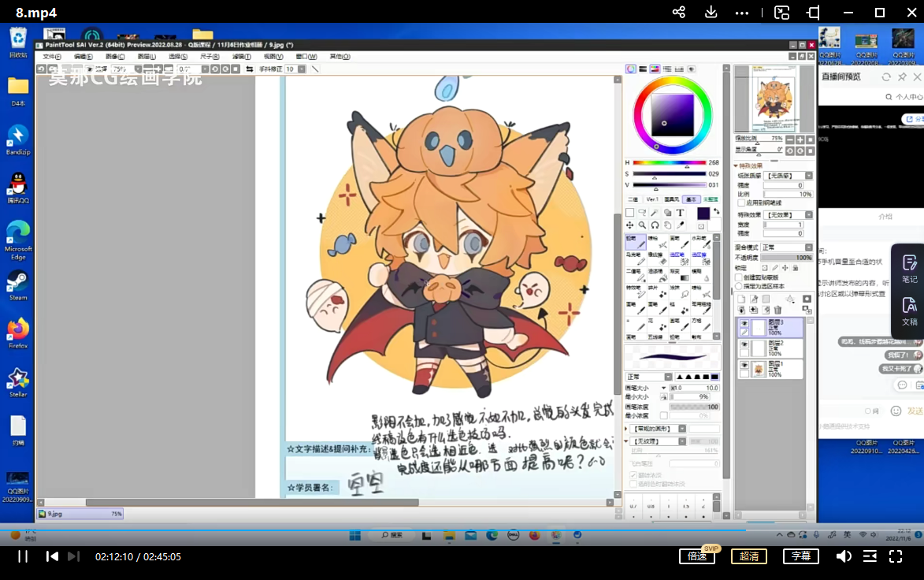Open the 文件(F) menu
924x580 pixels.
tap(52, 57)
